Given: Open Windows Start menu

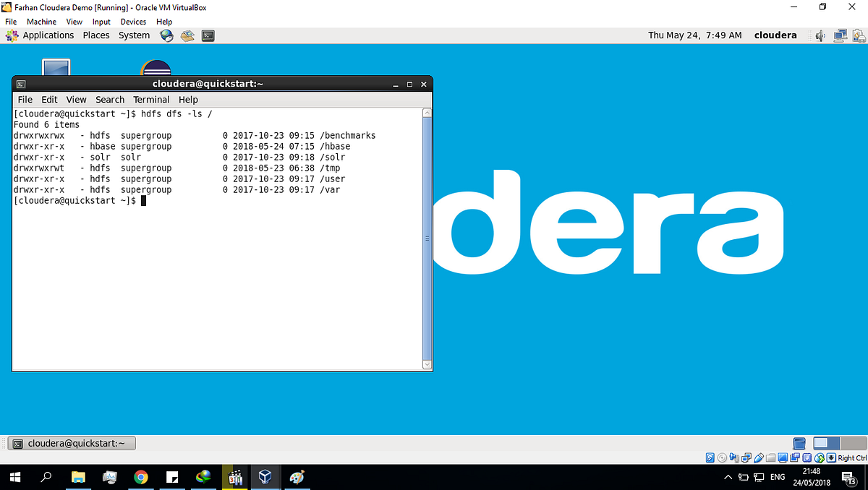Looking at the screenshot, I should click(16, 477).
